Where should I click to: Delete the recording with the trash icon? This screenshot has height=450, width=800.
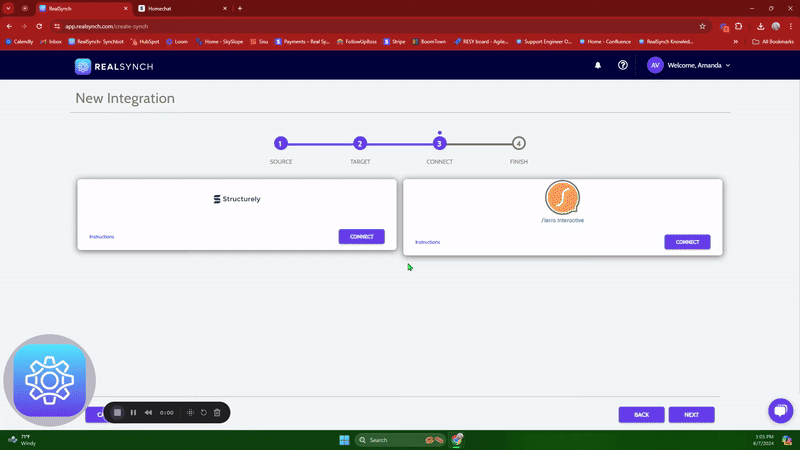217,413
